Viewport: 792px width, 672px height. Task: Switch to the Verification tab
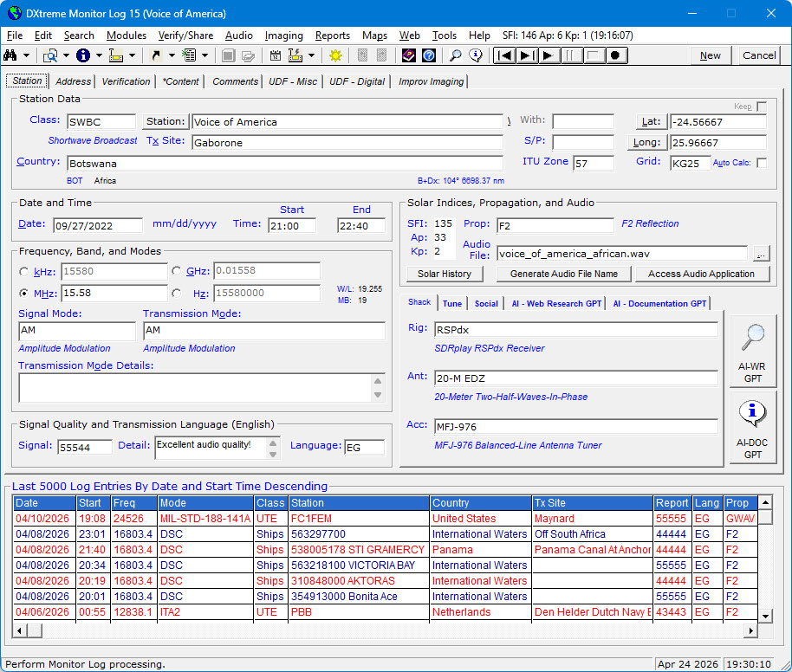(126, 81)
